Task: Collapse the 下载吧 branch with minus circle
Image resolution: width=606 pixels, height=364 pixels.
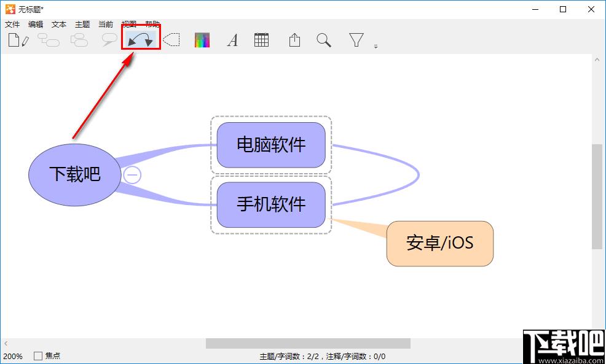Action: (132, 175)
